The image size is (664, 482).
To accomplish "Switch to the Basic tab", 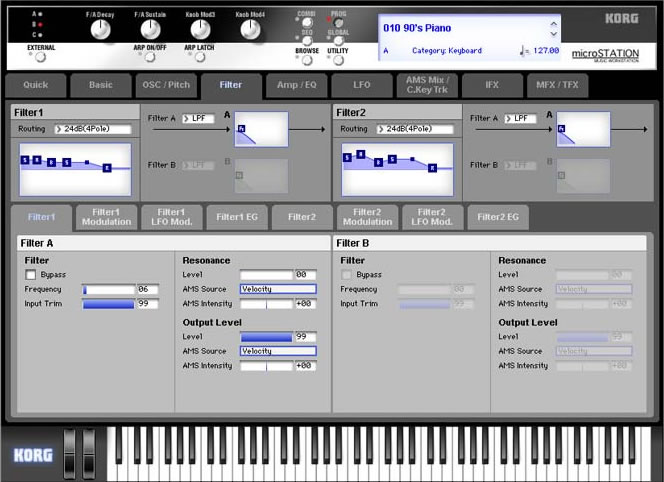I will click(x=101, y=85).
